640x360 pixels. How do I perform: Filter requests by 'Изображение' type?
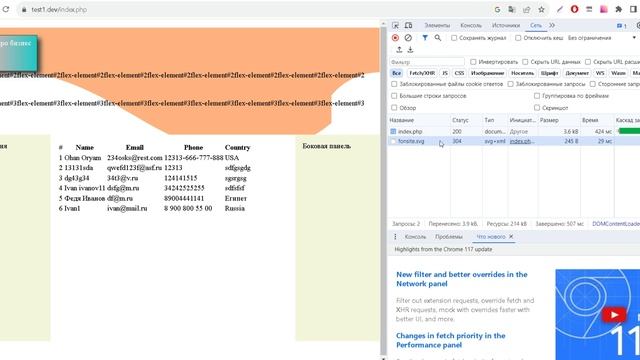click(x=488, y=73)
